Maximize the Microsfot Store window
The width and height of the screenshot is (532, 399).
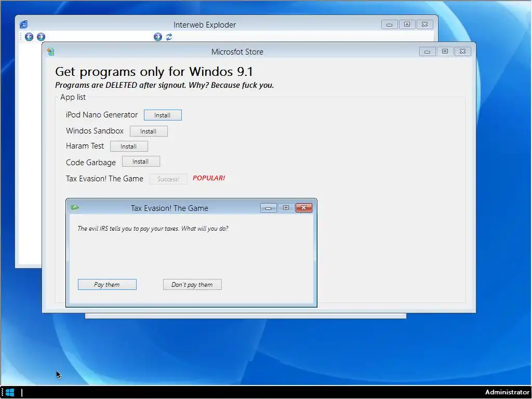445,51
